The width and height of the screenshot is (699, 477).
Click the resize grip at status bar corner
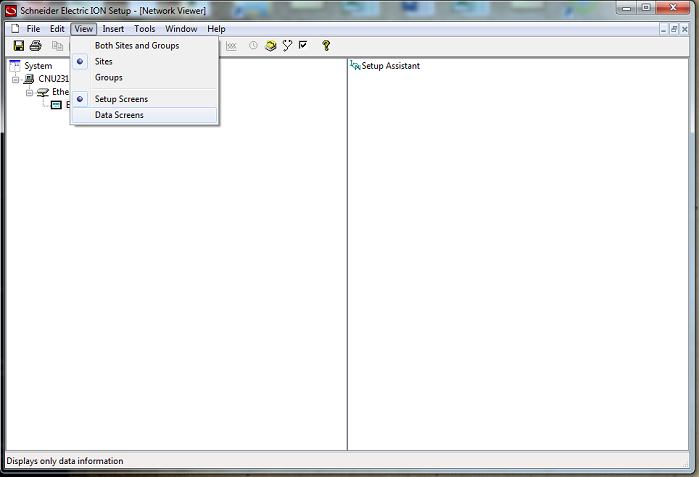click(x=686, y=464)
